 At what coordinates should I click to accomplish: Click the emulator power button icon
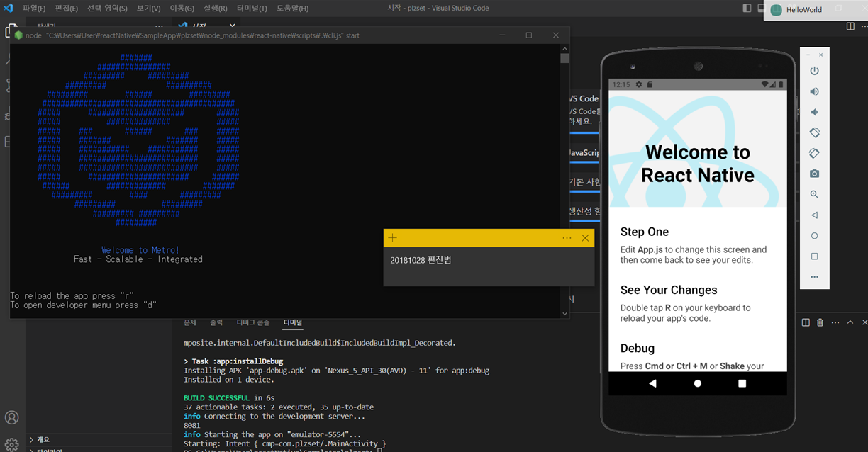814,71
